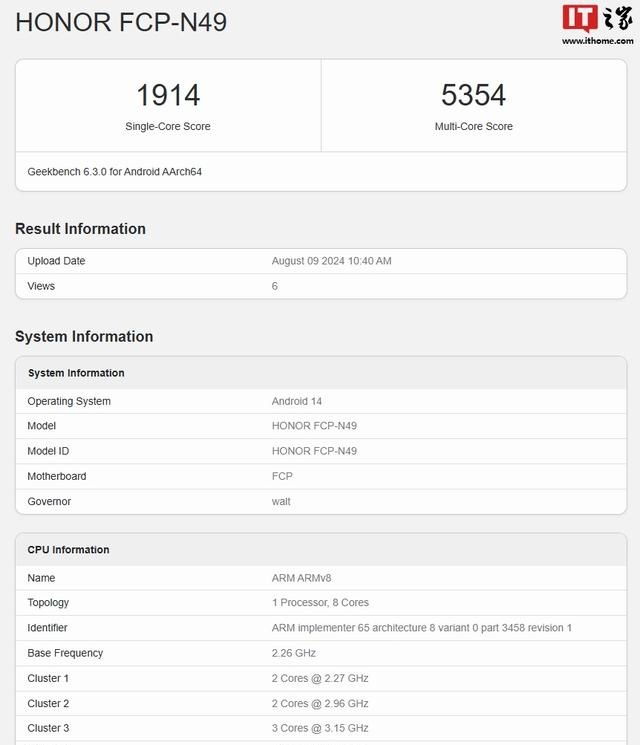Click the Views label
The image size is (640, 745).
[x=41, y=286]
